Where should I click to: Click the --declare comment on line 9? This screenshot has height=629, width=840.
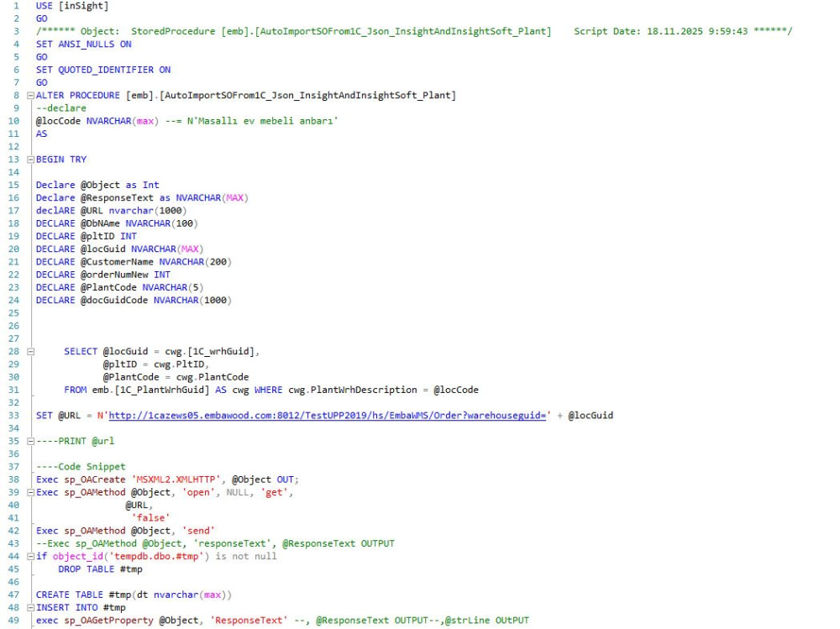[x=61, y=108]
